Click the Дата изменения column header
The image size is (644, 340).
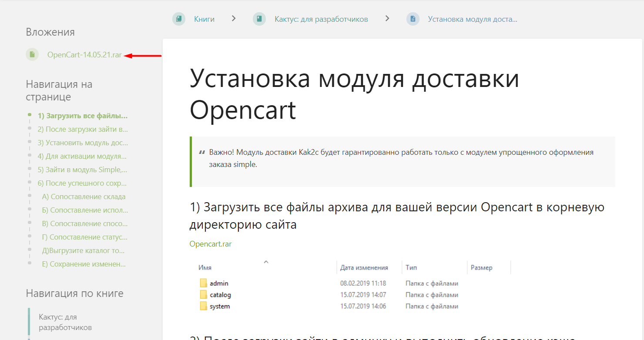(x=364, y=267)
